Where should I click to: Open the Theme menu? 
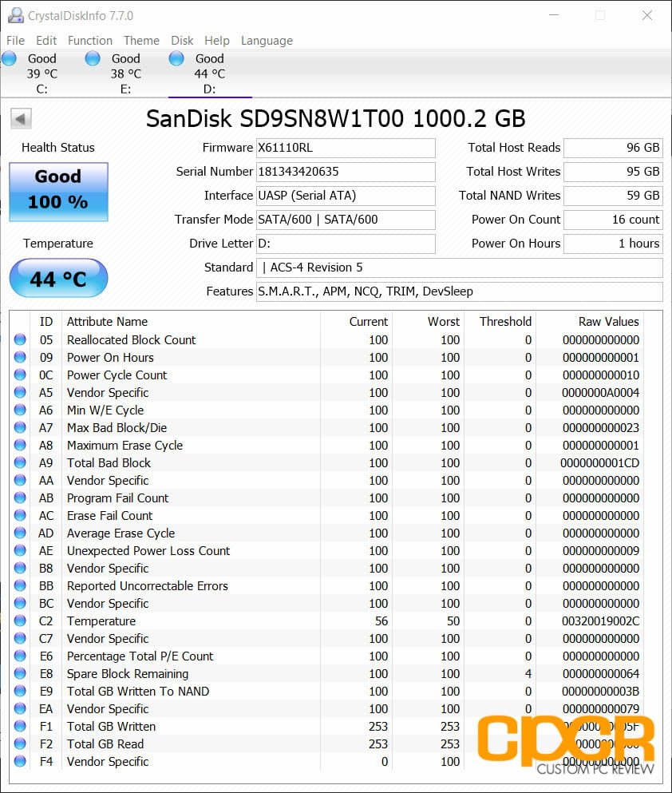coord(141,41)
